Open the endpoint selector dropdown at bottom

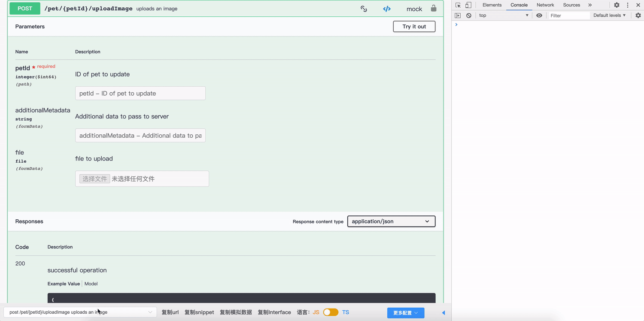coord(81,312)
